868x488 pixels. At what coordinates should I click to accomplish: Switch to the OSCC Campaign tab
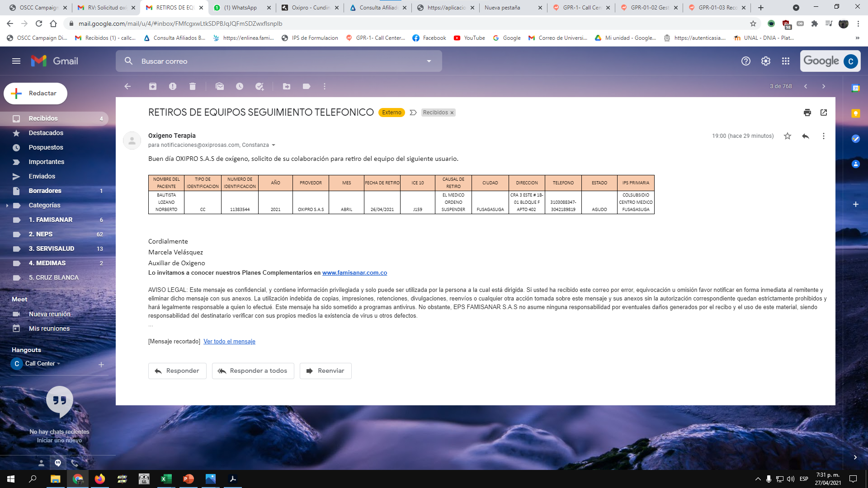38,8
